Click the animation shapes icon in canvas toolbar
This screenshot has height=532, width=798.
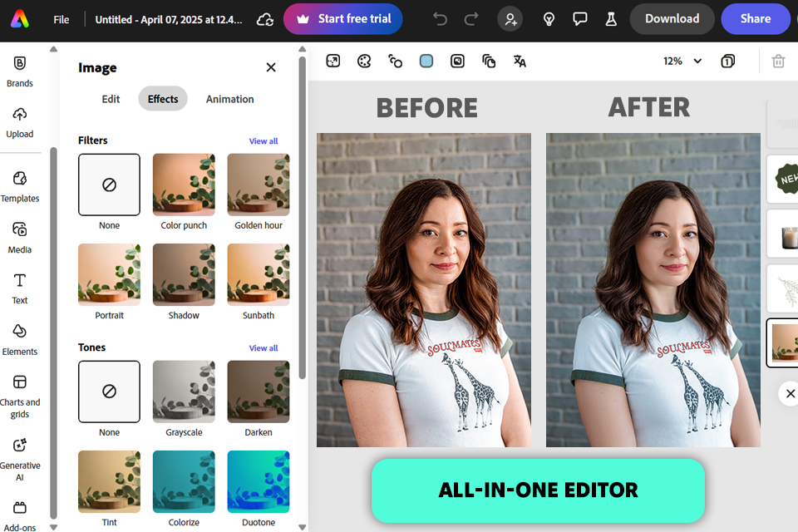tap(395, 61)
